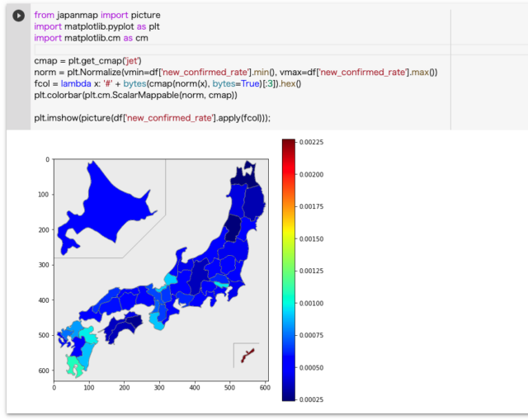This screenshot has height=420, width=528.
Task: Click colorbar tick label 0.00125
Action: click(312, 271)
